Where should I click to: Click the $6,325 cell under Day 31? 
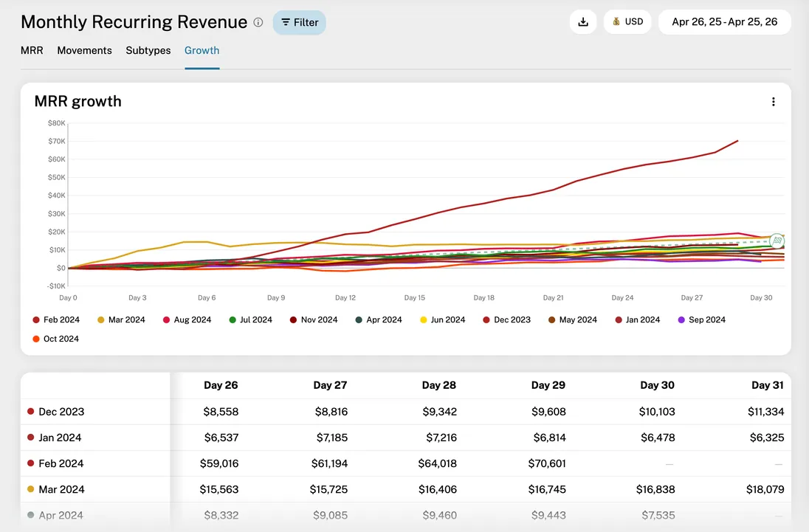tap(767, 437)
